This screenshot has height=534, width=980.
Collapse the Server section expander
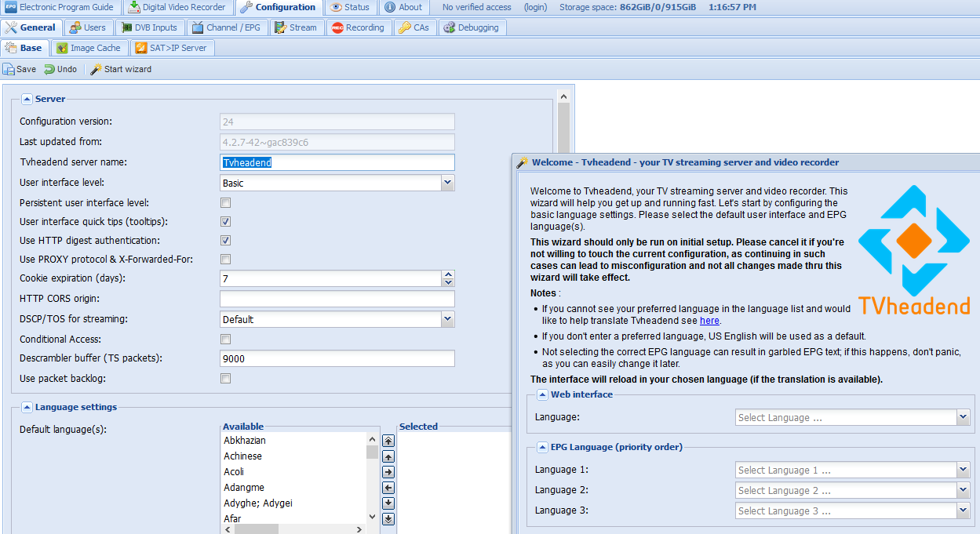pyautogui.click(x=27, y=99)
